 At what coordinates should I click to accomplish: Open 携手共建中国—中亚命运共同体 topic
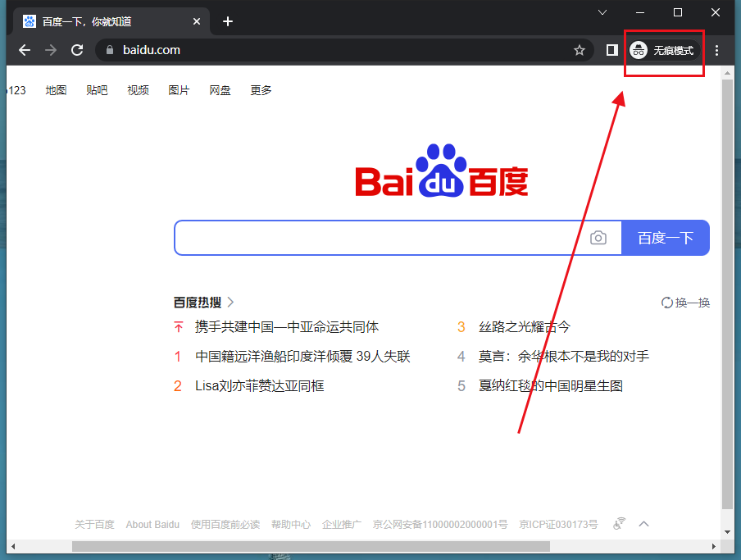(287, 327)
